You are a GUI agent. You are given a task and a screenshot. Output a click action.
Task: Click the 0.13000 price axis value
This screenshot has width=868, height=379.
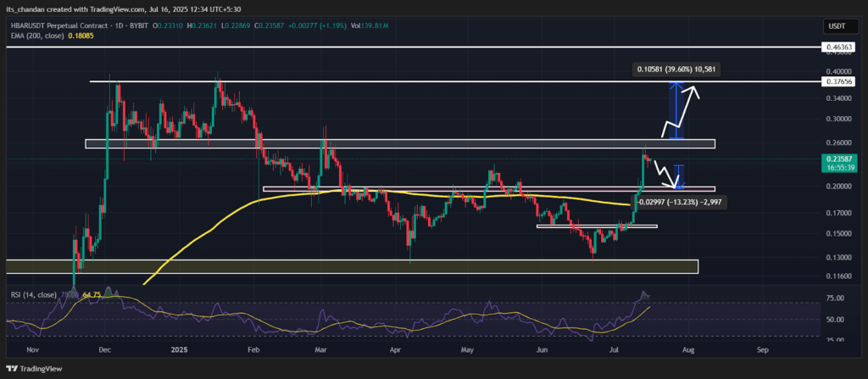839,258
